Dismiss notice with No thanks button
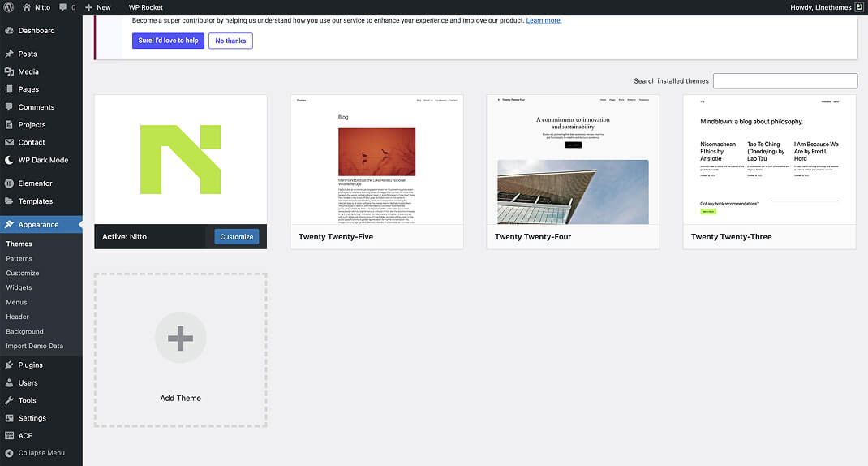 (230, 41)
